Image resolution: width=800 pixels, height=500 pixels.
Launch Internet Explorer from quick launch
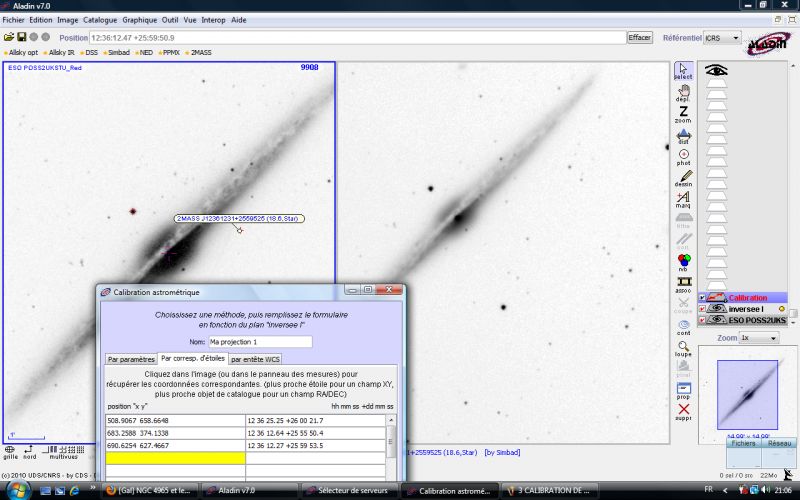[74, 491]
